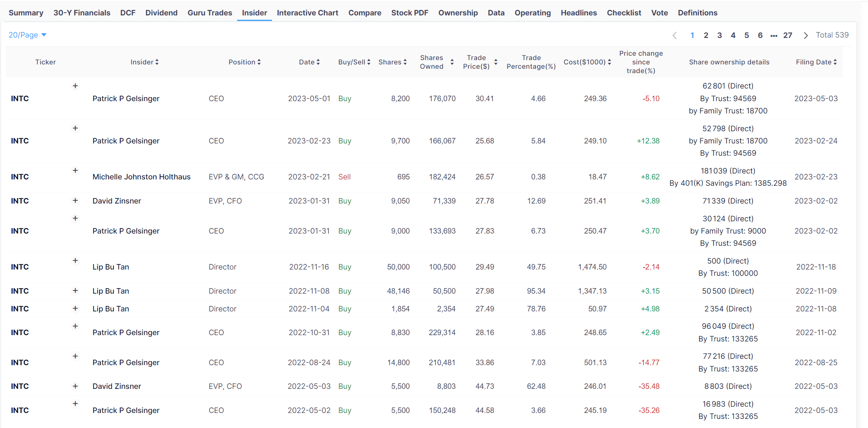Sort by Filing Date column arrows
Viewport: 868px width, 428px height.
835,62
